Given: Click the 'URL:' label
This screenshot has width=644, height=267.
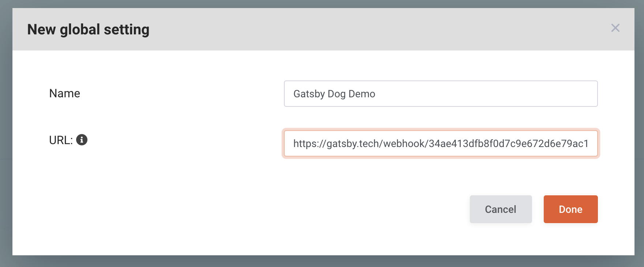Looking at the screenshot, I should click(x=61, y=140).
